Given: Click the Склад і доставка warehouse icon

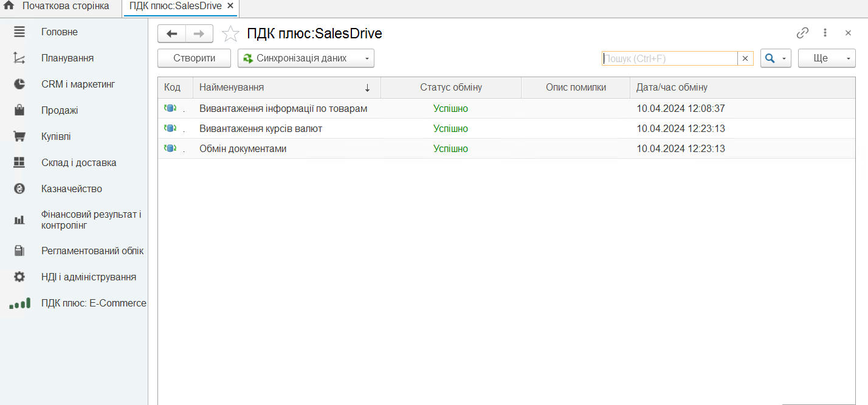Looking at the screenshot, I should click(19, 162).
